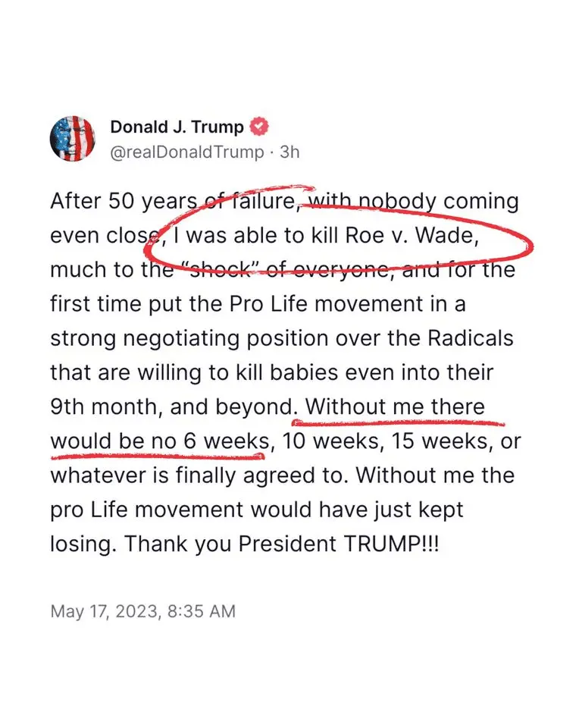Open the profile avatar with flag face
Viewport: 582px width, 728px height.
[x=73, y=138]
